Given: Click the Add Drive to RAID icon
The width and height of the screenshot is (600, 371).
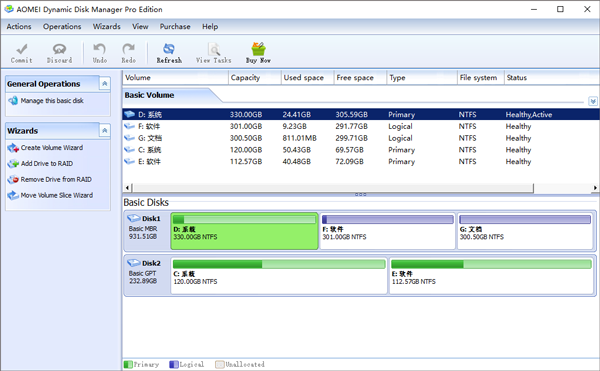Looking at the screenshot, I should pyautogui.click(x=13, y=164).
